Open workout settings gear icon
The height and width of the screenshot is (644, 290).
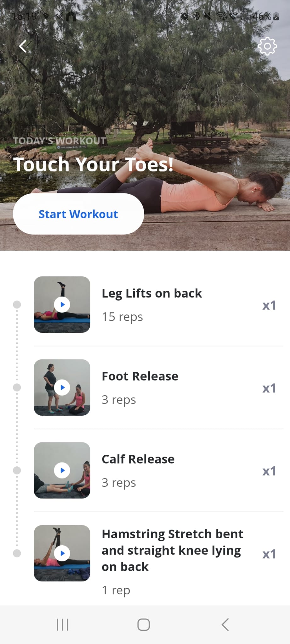coord(267,46)
